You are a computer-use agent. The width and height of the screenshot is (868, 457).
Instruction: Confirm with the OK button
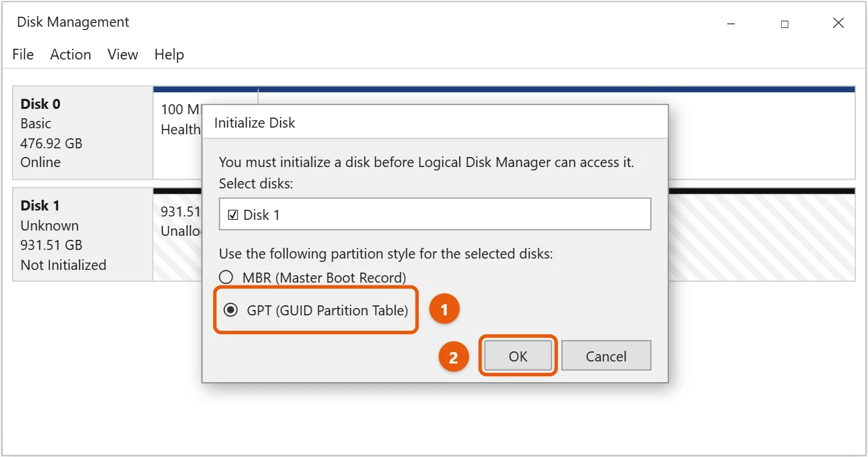pyautogui.click(x=518, y=356)
